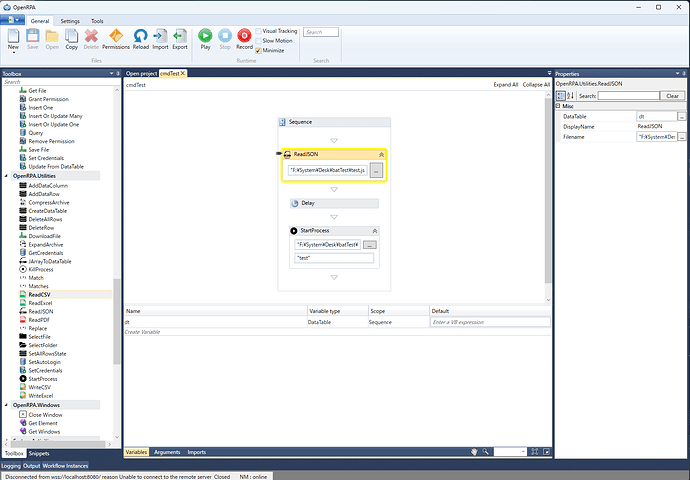Viewport: 690px width, 480px height.
Task: Open the Arguments tab
Action: tap(167, 452)
